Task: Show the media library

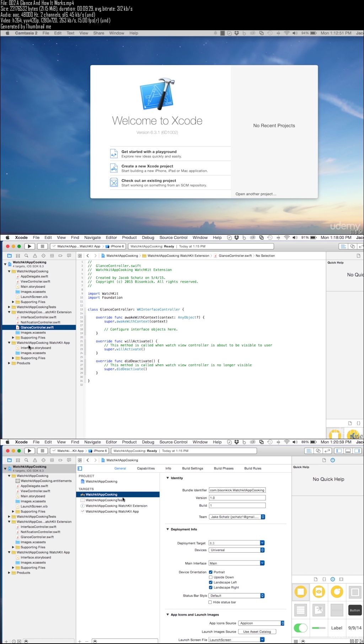Action: pyautogui.click(x=341, y=579)
